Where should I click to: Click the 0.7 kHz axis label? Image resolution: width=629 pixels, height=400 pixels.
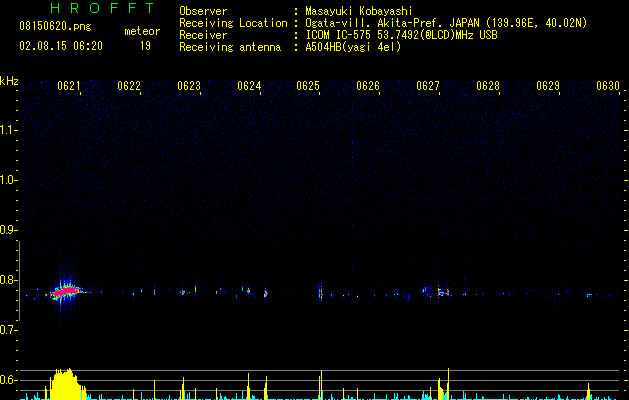8,330
